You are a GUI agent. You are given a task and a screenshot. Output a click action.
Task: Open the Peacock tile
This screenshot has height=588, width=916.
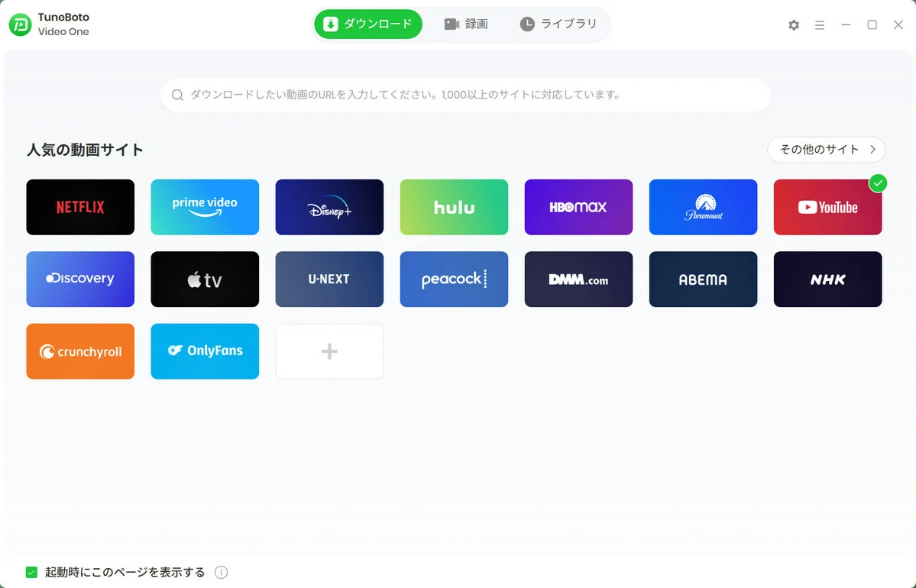click(454, 279)
